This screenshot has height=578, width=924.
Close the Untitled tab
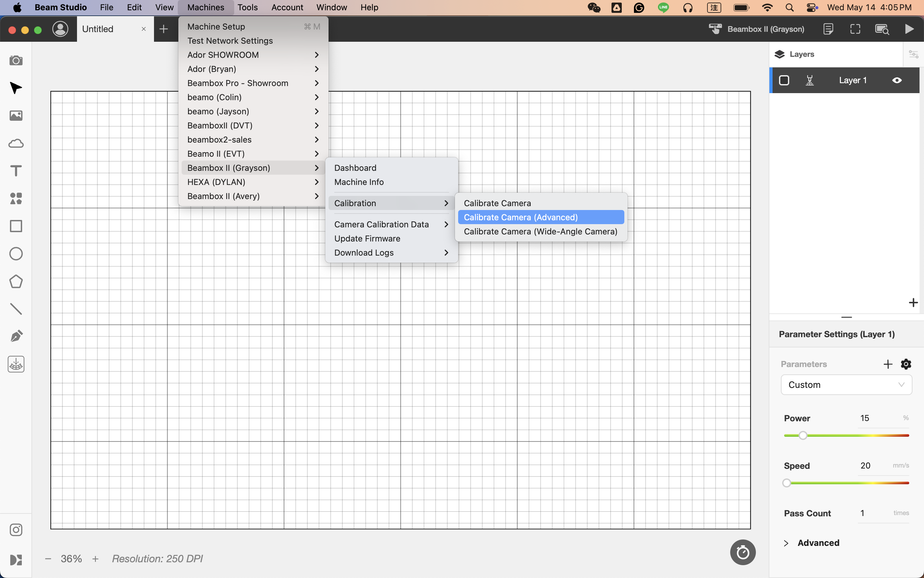tap(143, 29)
